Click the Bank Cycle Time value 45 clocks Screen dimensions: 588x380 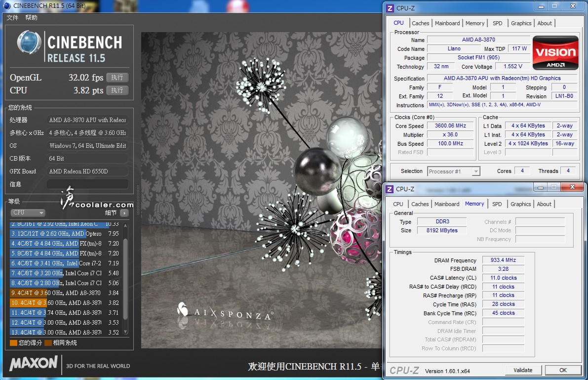coord(503,313)
